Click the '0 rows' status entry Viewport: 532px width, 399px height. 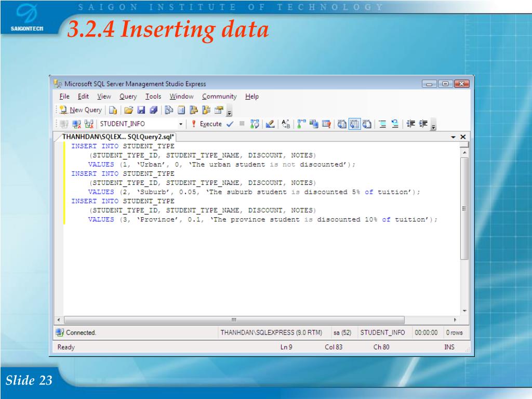pyautogui.click(x=454, y=332)
